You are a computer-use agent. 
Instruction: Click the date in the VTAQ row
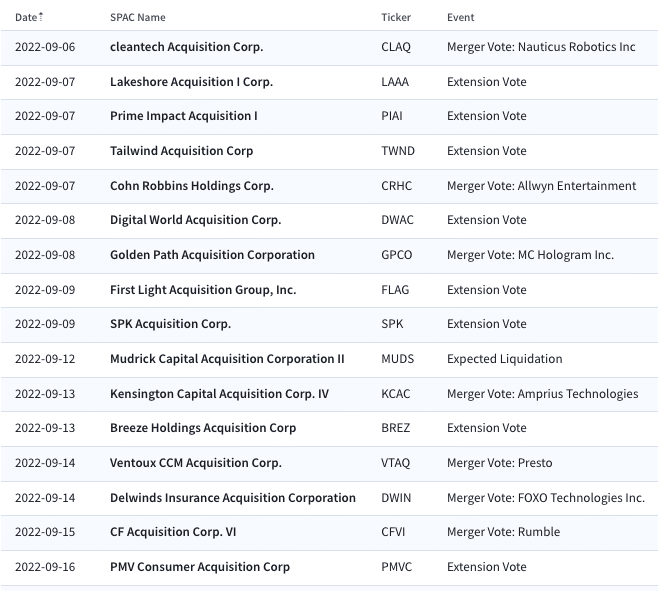click(x=45, y=463)
